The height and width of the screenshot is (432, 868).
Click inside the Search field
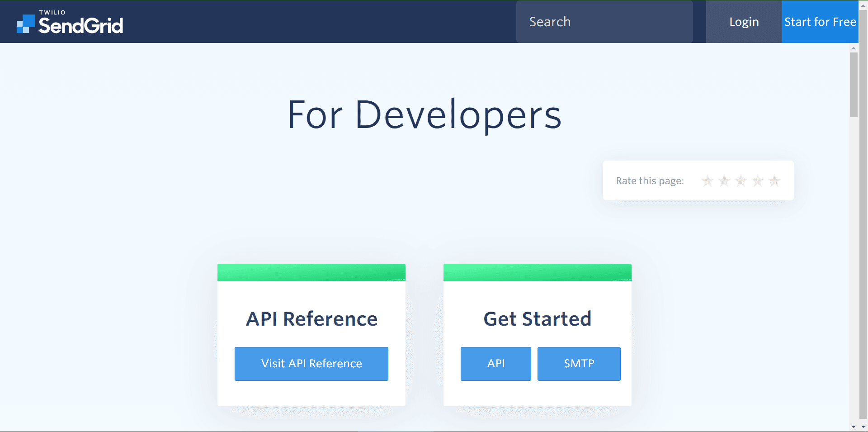(x=604, y=21)
